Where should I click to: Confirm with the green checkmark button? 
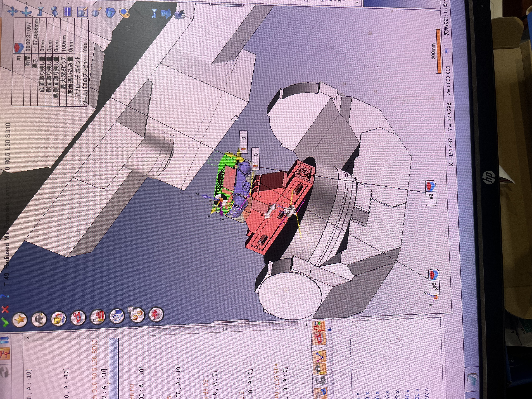click(x=5, y=322)
